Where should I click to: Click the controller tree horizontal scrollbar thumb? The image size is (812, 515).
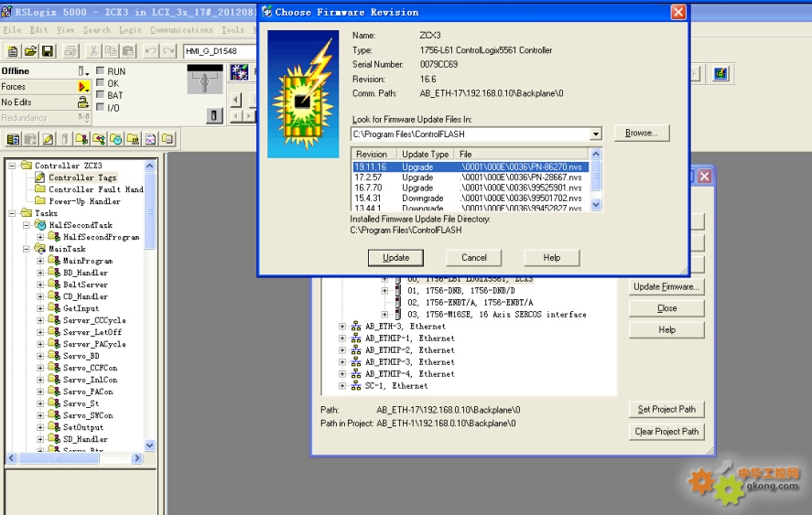60,458
